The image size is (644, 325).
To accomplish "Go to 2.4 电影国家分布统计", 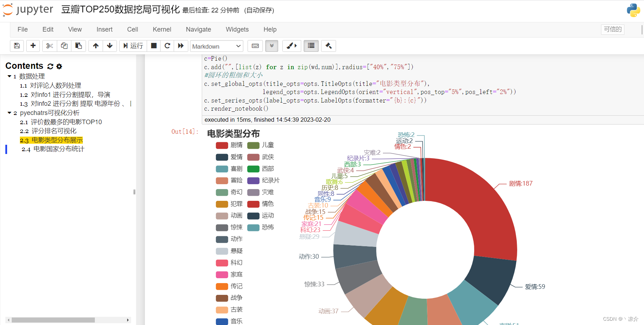I will (x=53, y=149).
